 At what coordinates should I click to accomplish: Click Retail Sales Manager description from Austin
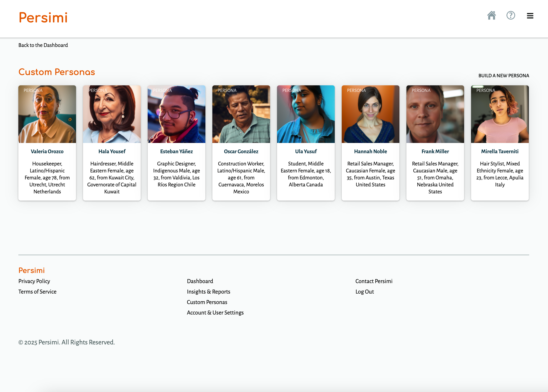click(371, 174)
